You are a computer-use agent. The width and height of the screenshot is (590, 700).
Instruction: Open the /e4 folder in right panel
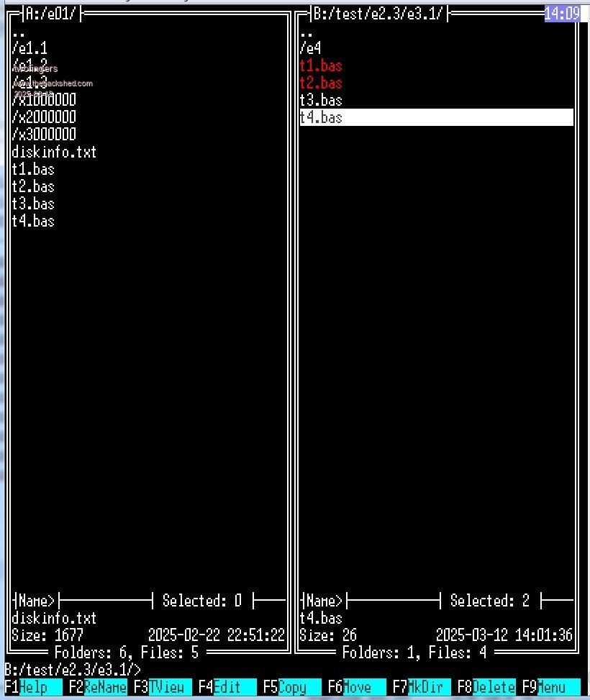311,48
